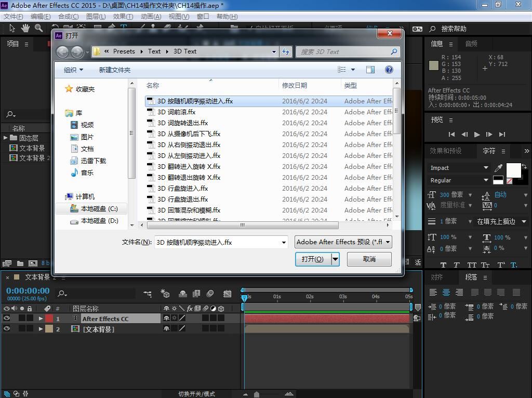This screenshot has width=532, height=398.
Task: Click the Back navigation button in dialog
Action: click(x=63, y=52)
